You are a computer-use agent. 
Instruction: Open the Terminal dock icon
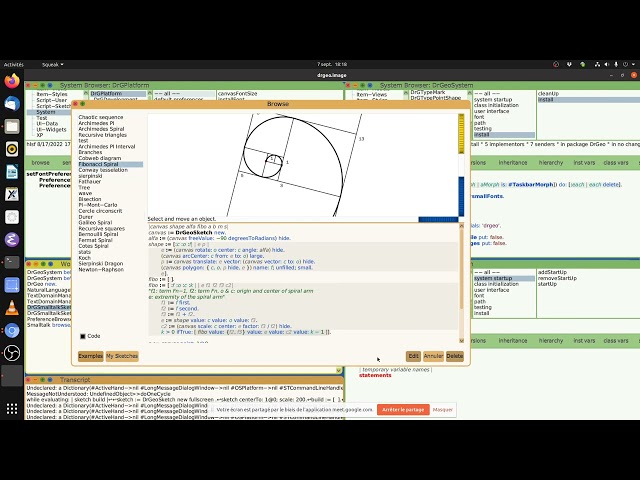coord(12,262)
